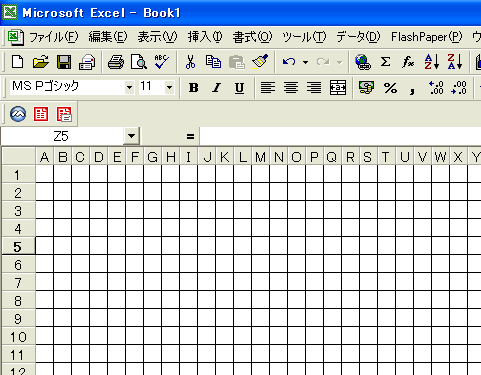Click the Excel document icon in menu bar
481x375 pixels.
click(16, 37)
